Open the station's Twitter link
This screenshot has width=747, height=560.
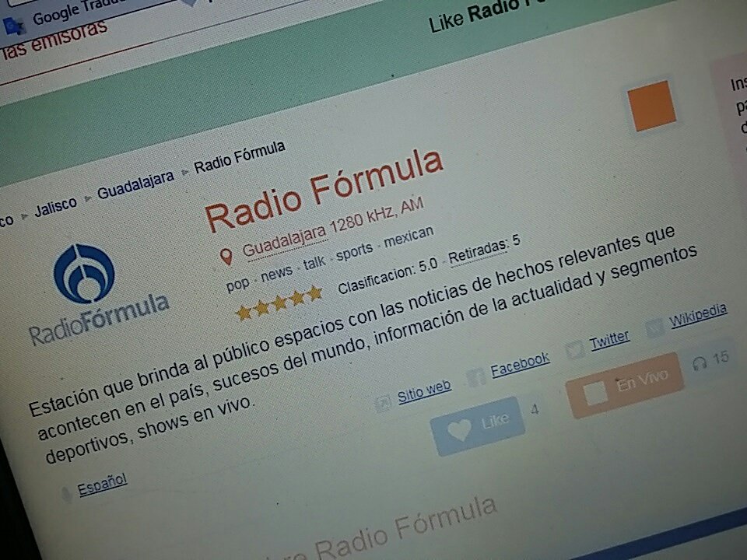(609, 340)
